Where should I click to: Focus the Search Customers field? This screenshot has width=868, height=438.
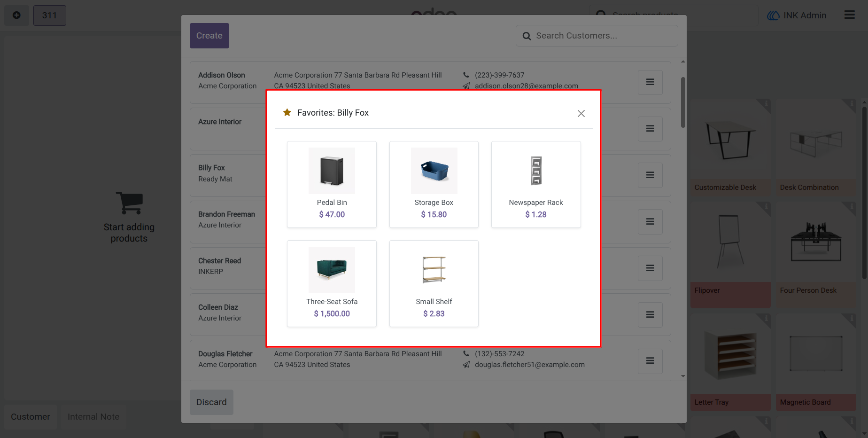597,36
